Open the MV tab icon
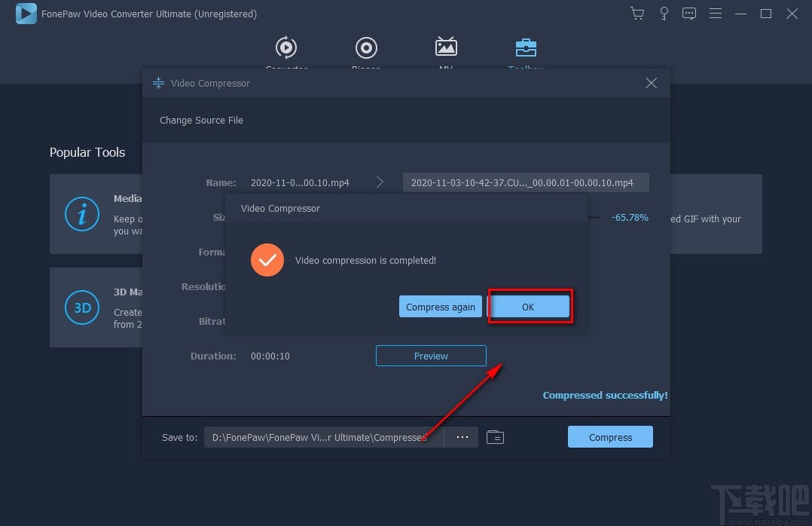 [446, 47]
